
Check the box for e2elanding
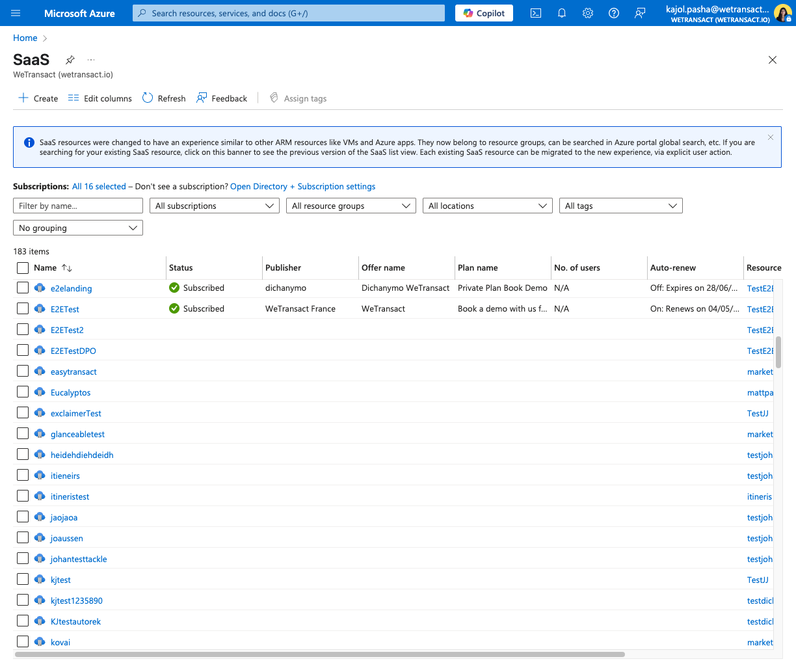pos(23,288)
